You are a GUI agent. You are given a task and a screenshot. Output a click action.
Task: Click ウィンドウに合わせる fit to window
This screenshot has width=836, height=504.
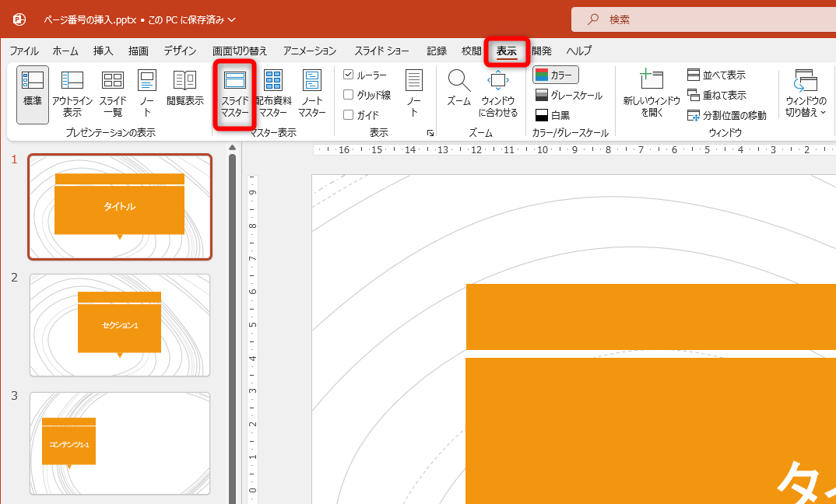click(x=498, y=94)
